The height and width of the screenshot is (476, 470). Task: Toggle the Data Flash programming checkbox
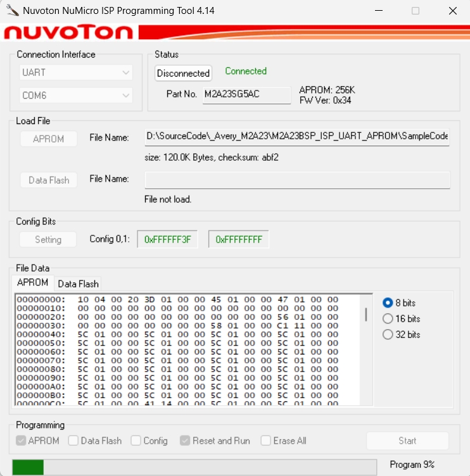73,441
